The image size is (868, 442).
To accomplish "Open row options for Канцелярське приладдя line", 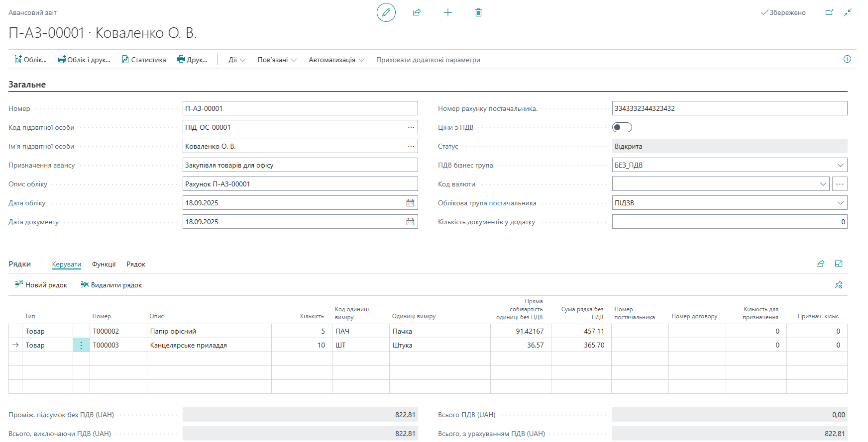I will coord(81,345).
